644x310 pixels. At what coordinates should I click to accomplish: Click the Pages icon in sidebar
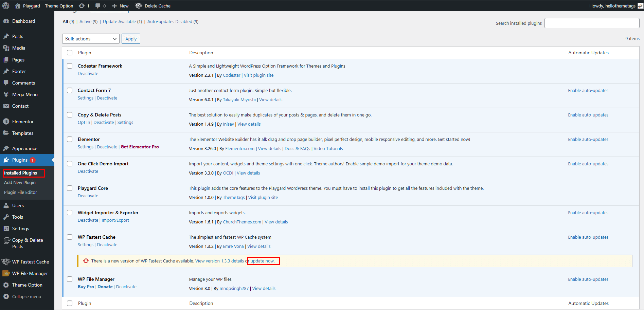[x=6, y=60]
